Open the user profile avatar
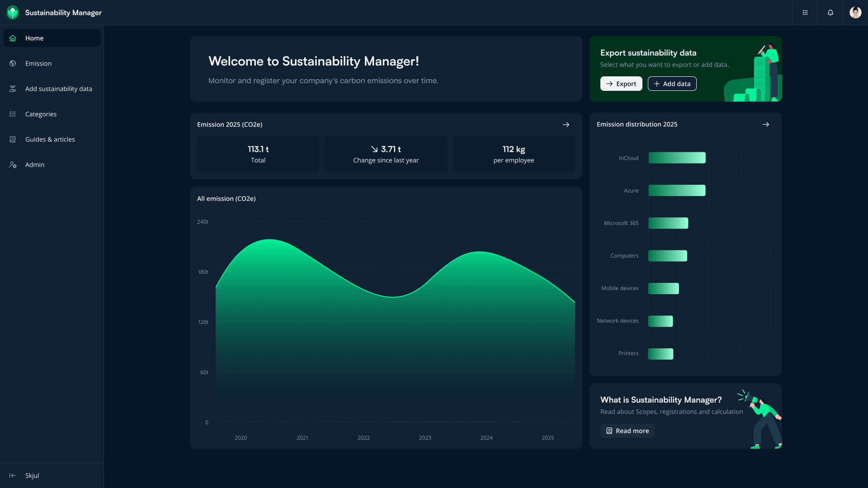This screenshot has width=868, height=488. (x=855, y=12)
